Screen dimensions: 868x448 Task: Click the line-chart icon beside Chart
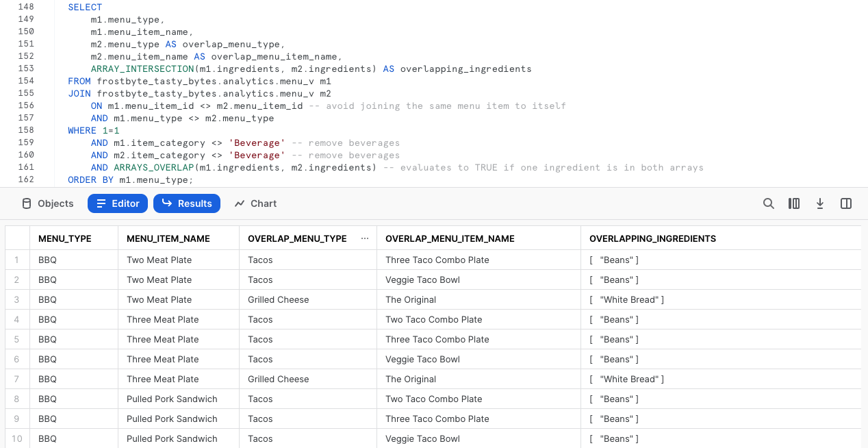coord(241,203)
